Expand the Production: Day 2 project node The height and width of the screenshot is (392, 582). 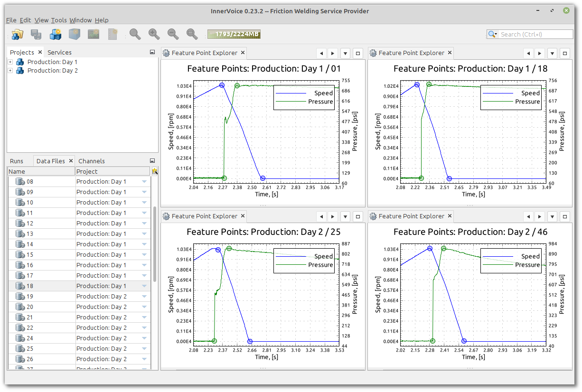point(10,71)
